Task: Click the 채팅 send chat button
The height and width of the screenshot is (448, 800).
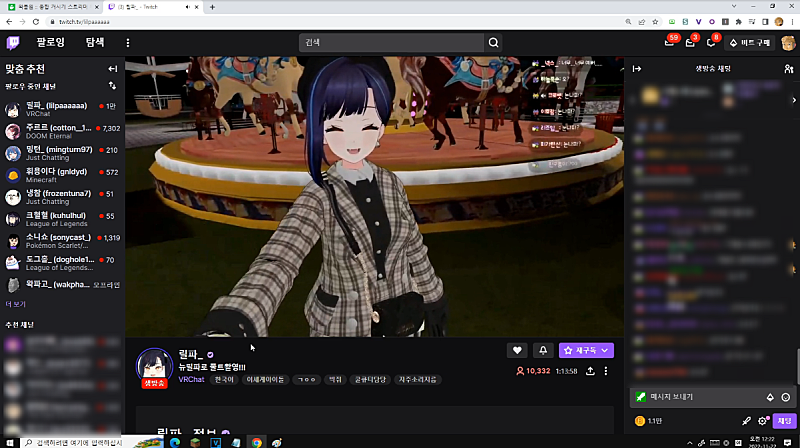Action: click(784, 421)
